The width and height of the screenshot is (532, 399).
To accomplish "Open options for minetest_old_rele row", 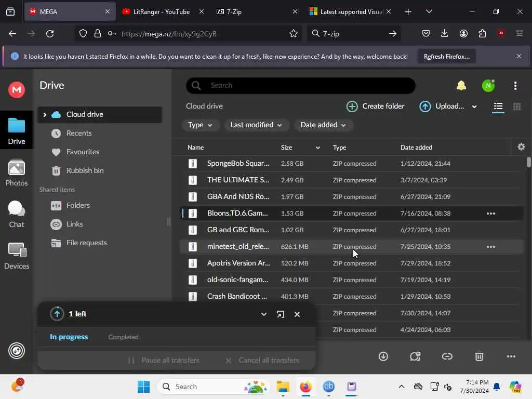I will click(x=490, y=247).
